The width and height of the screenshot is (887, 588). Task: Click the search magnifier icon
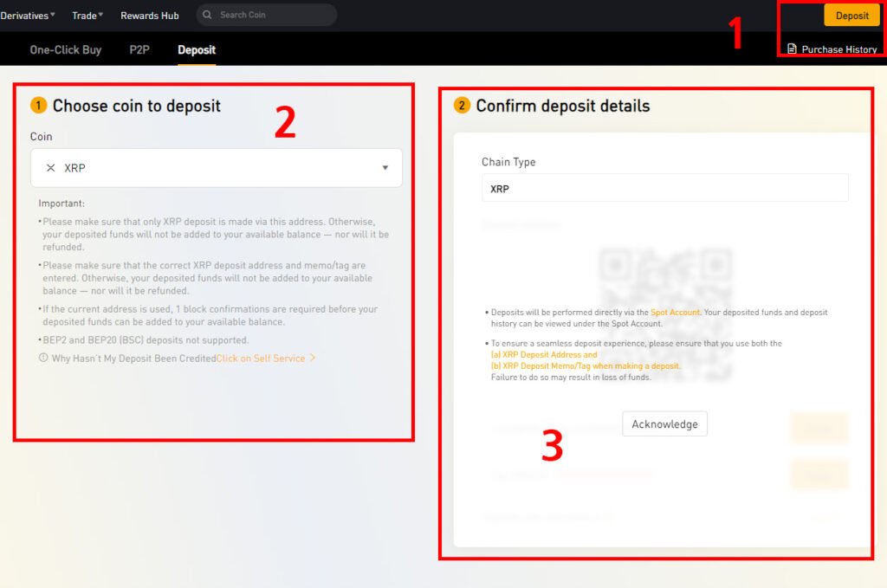pyautogui.click(x=207, y=15)
